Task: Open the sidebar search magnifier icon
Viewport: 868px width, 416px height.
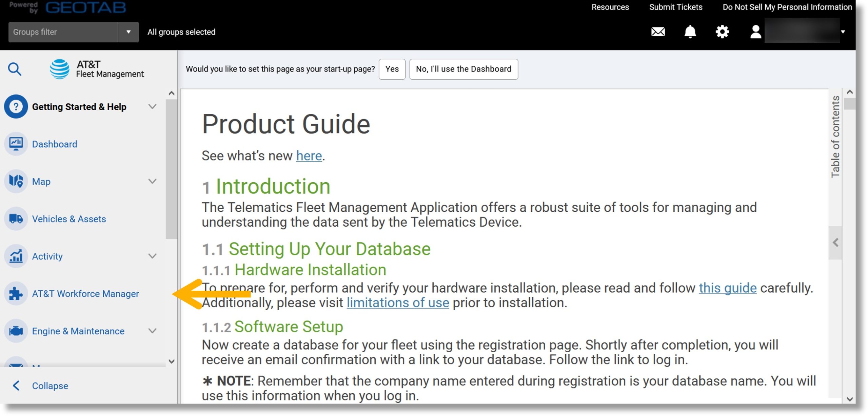Action: (x=15, y=69)
